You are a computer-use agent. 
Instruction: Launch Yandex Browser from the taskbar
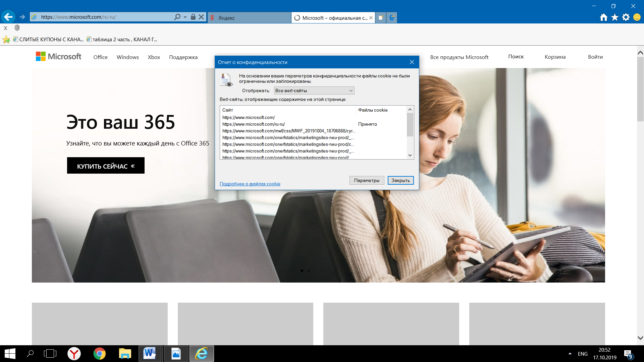[x=74, y=354]
